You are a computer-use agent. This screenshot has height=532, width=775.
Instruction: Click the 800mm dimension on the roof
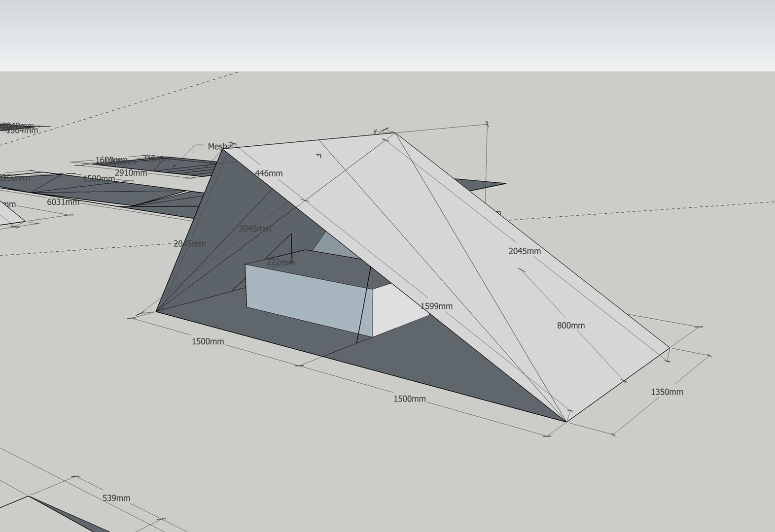[x=570, y=326]
